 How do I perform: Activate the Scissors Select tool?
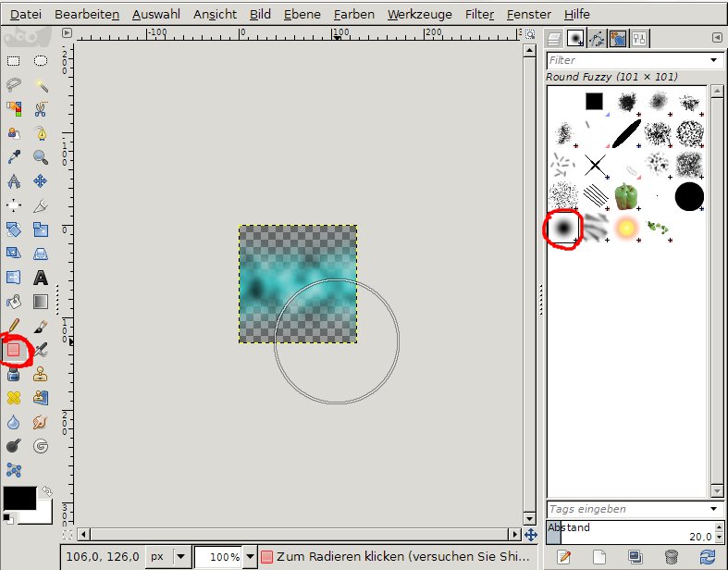pyautogui.click(x=41, y=109)
